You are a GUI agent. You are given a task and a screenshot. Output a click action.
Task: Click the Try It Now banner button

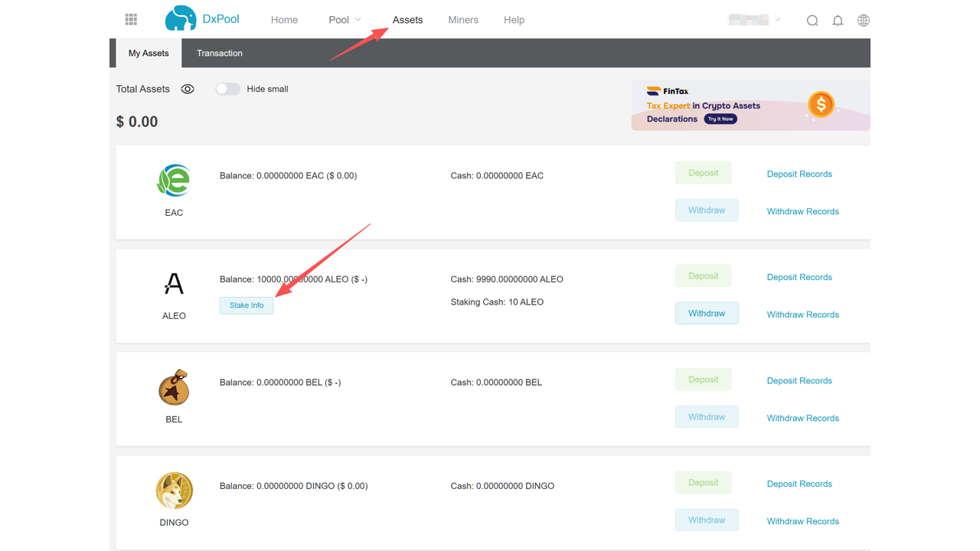(720, 119)
